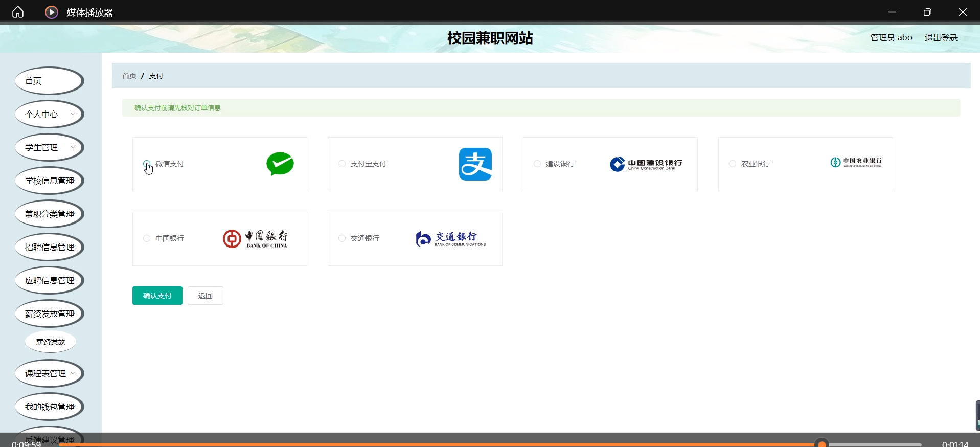Viewport: 980px width, 447px height.
Task: Click the 确认支付 button
Action: (157, 296)
